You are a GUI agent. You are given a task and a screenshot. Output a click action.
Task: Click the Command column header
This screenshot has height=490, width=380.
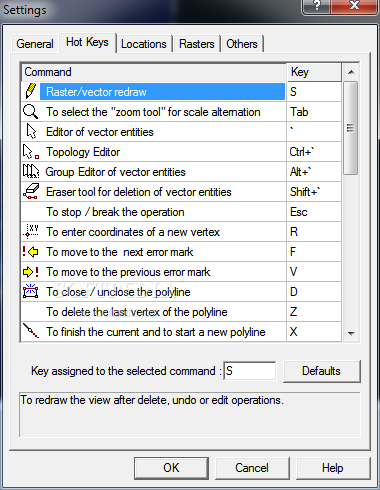point(154,72)
